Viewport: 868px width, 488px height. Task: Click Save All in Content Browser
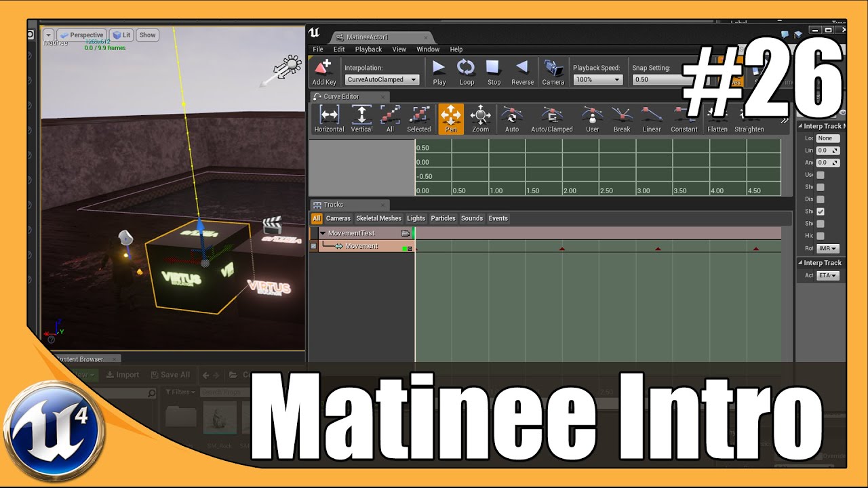click(x=170, y=375)
